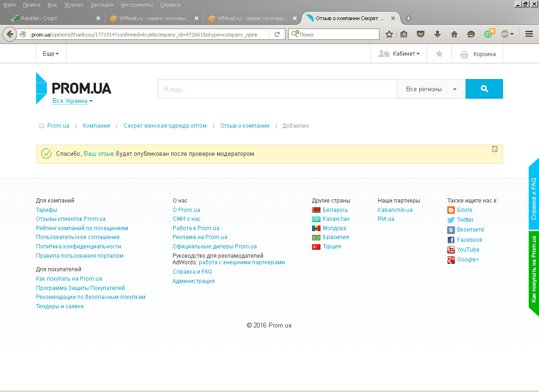Click the Вконтакте B icon
Viewport: 539px width, 392px height.
tap(451, 230)
